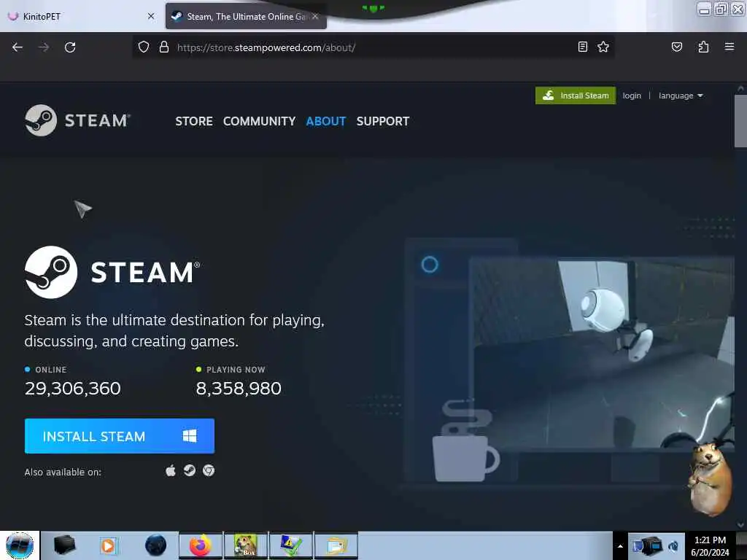Choose the Chrome OS download icon
This screenshot has height=560, width=747.
pyautogui.click(x=208, y=470)
